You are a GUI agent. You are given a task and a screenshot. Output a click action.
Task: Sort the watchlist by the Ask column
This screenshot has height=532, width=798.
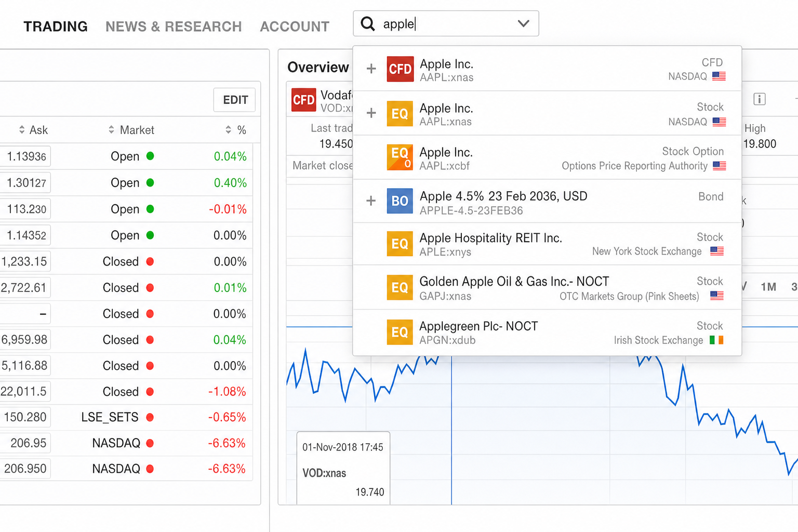coord(33,130)
